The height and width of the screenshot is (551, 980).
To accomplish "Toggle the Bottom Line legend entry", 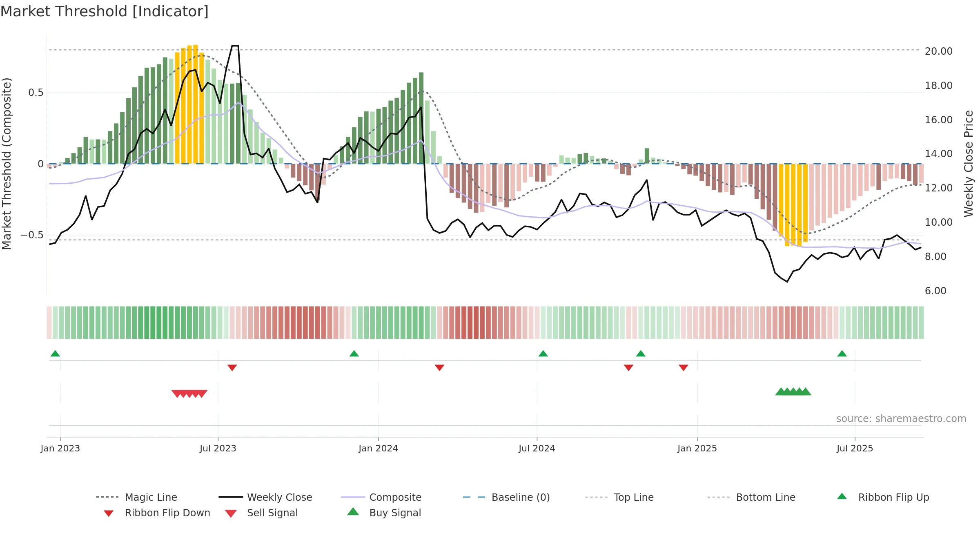I will tap(751, 497).
